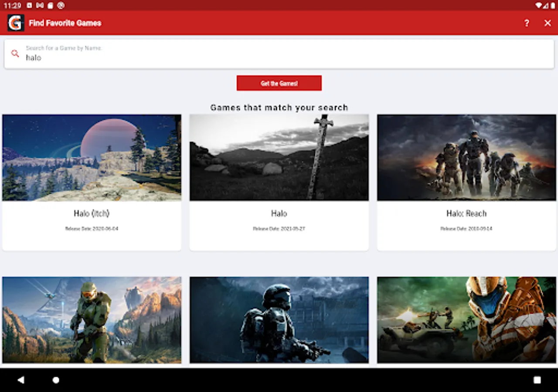Tap the Wi-Fi icon in status bar
The width and height of the screenshot is (558, 392).
[540, 5]
